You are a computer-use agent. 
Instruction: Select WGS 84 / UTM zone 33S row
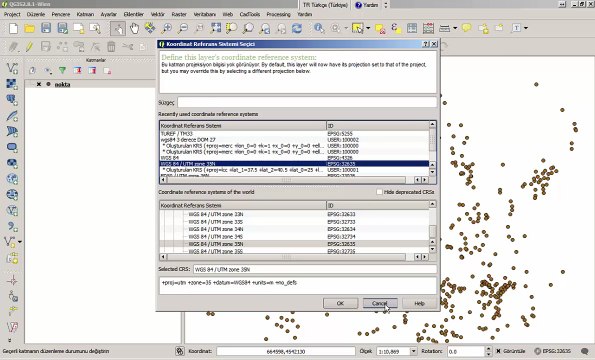pos(294,222)
